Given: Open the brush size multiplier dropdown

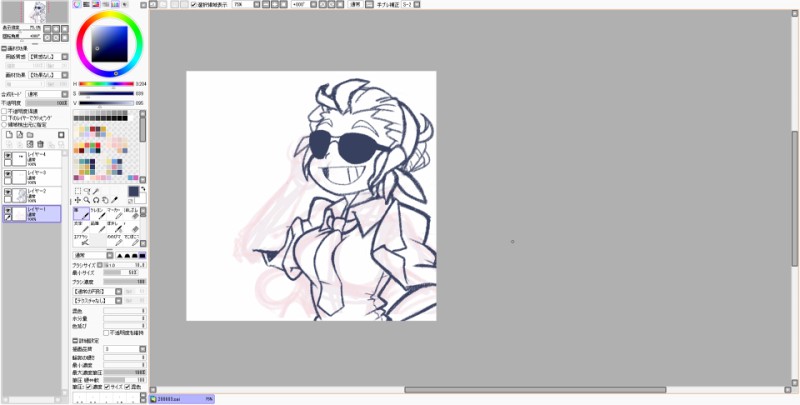Looking at the screenshot, I should tap(100, 265).
